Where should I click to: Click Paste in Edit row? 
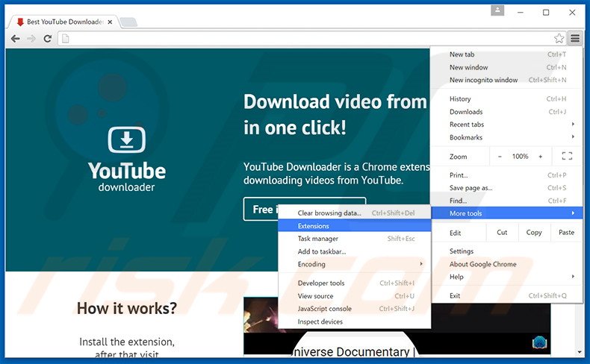tap(566, 233)
